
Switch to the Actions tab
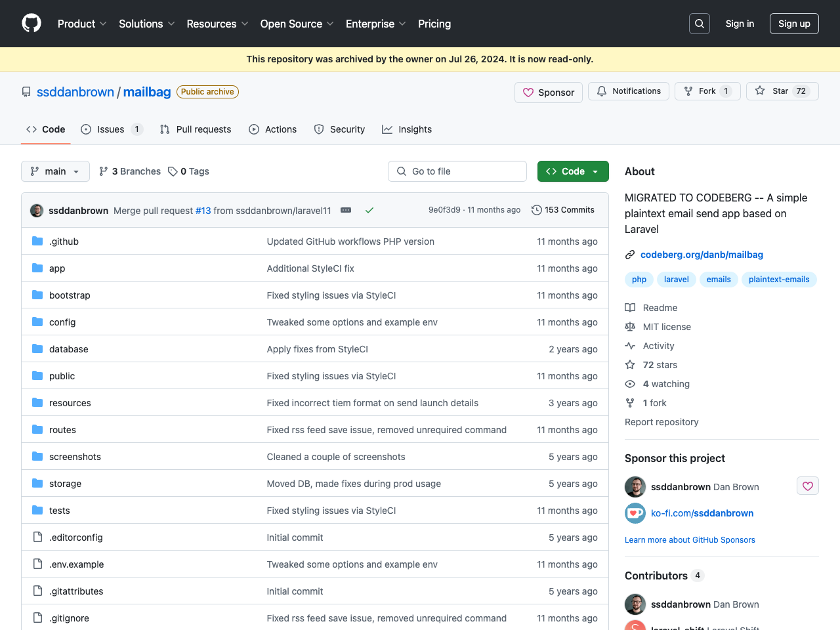273,129
